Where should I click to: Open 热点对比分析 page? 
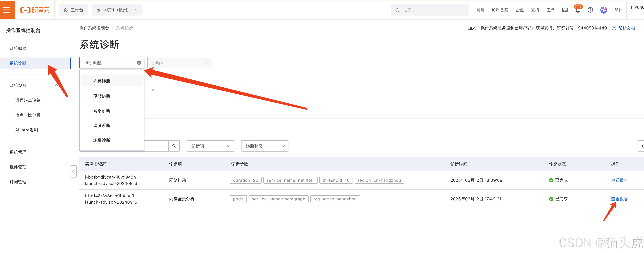point(28,115)
